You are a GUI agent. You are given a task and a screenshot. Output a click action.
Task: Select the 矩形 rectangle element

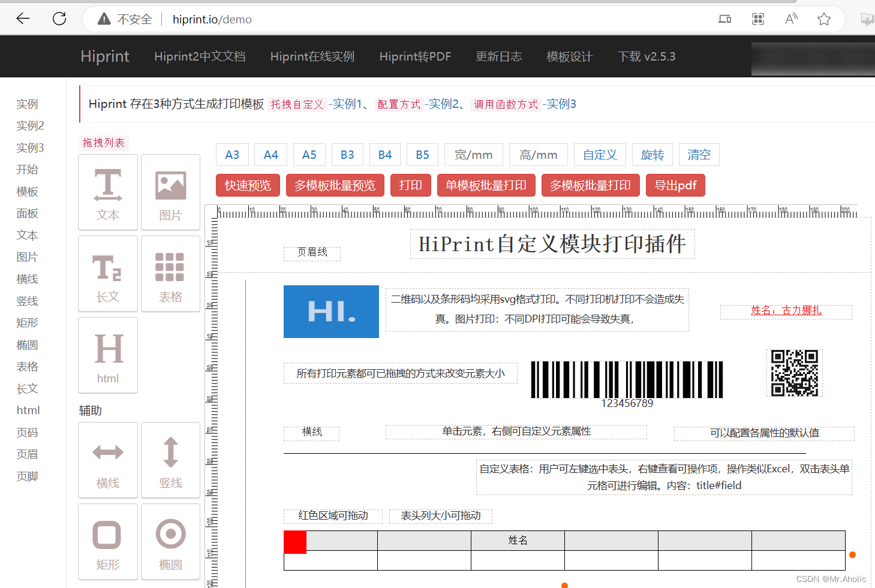point(108,542)
